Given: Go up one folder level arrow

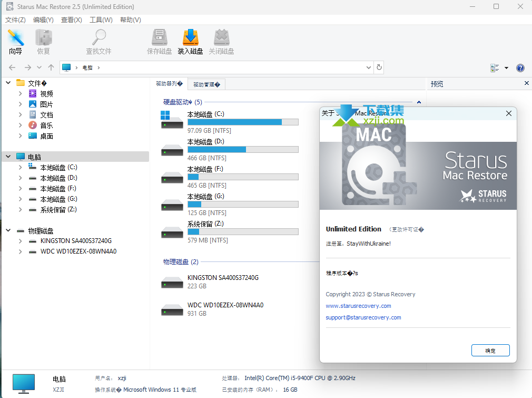Looking at the screenshot, I should [x=51, y=67].
